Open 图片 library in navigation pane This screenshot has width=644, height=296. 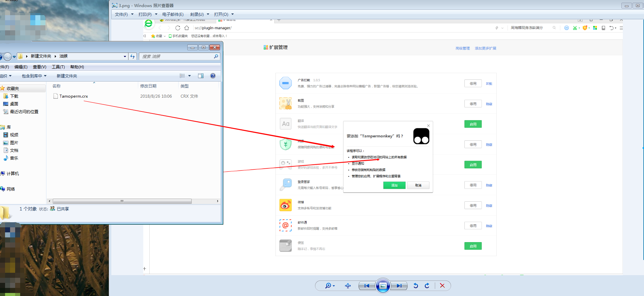14,143
